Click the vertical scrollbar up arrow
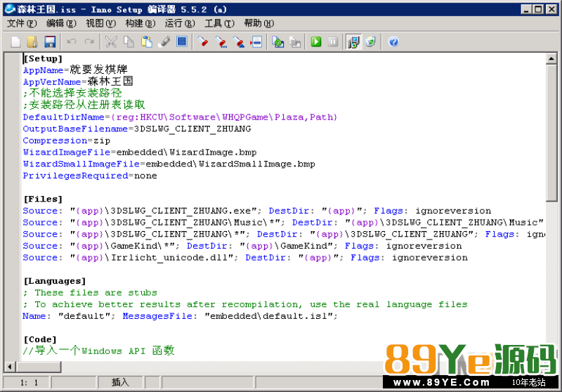This screenshot has height=392, width=562. [551, 58]
